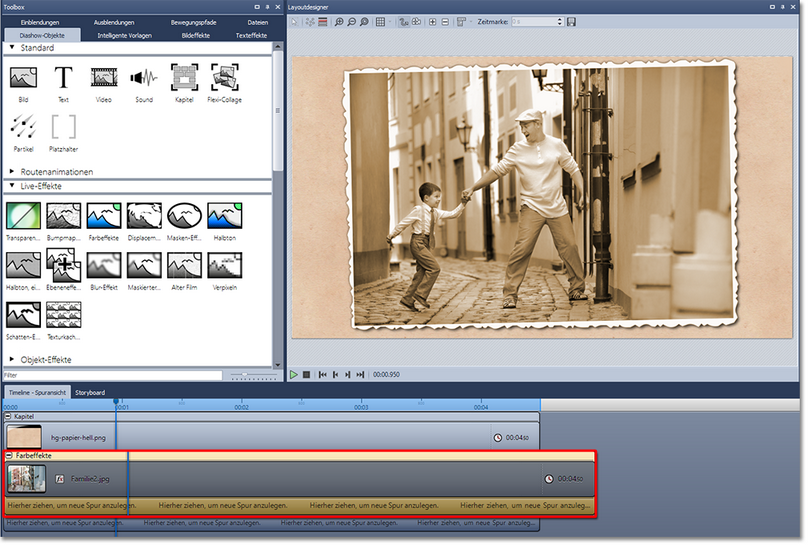Choose the Farbeffekte live effect icon

click(x=104, y=215)
